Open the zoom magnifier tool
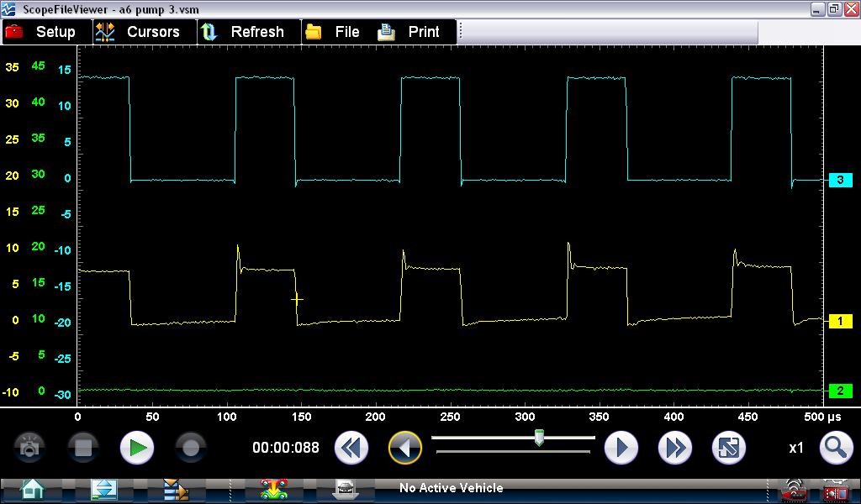Screen dimensions: 861x504 pyautogui.click(x=836, y=448)
